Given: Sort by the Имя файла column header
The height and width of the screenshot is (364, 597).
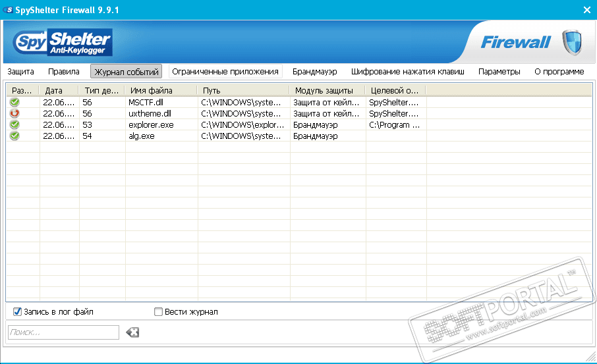Looking at the screenshot, I should click(x=161, y=91).
